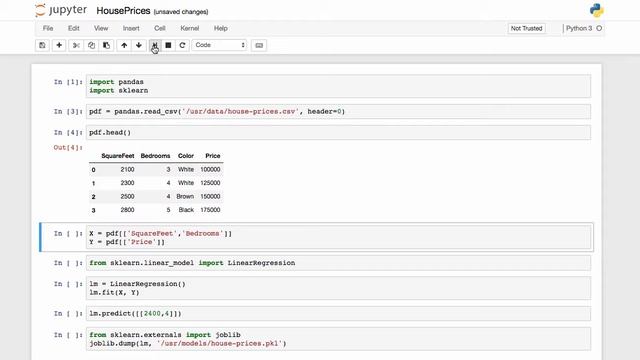Open the Insert menu

131,28
